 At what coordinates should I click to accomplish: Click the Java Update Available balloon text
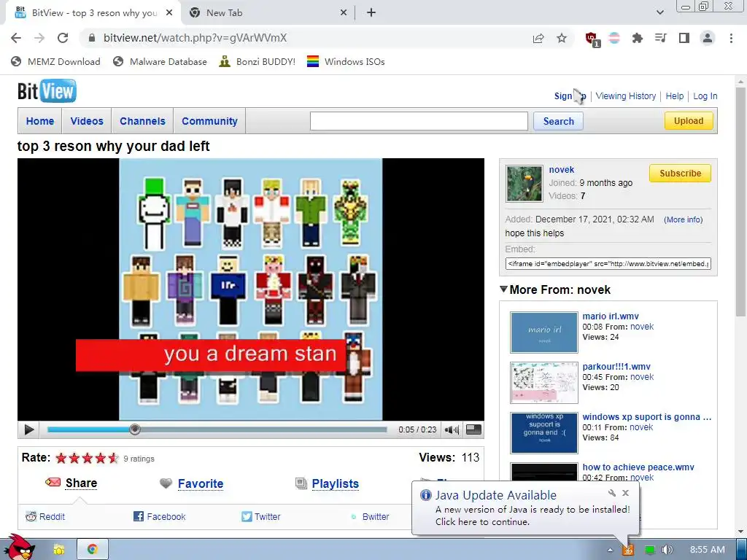click(x=496, y=495)
